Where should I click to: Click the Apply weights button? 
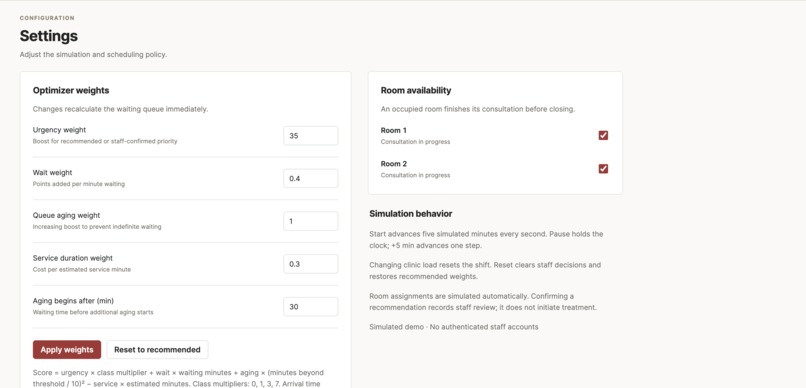click(67, 349)
